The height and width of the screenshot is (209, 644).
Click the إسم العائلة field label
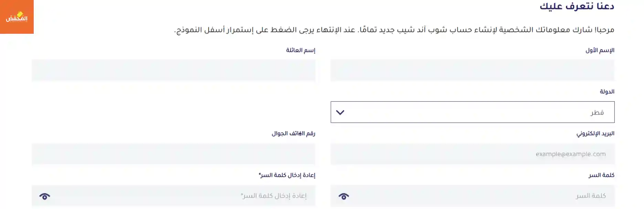[300, 50]
